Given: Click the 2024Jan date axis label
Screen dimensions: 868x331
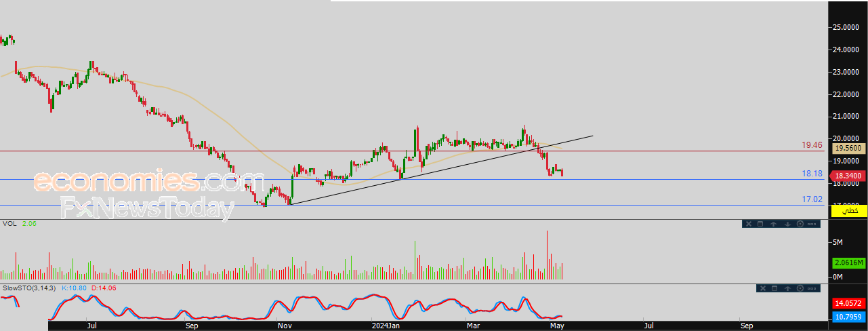Looking at the screenshot, I should [384, 326].
